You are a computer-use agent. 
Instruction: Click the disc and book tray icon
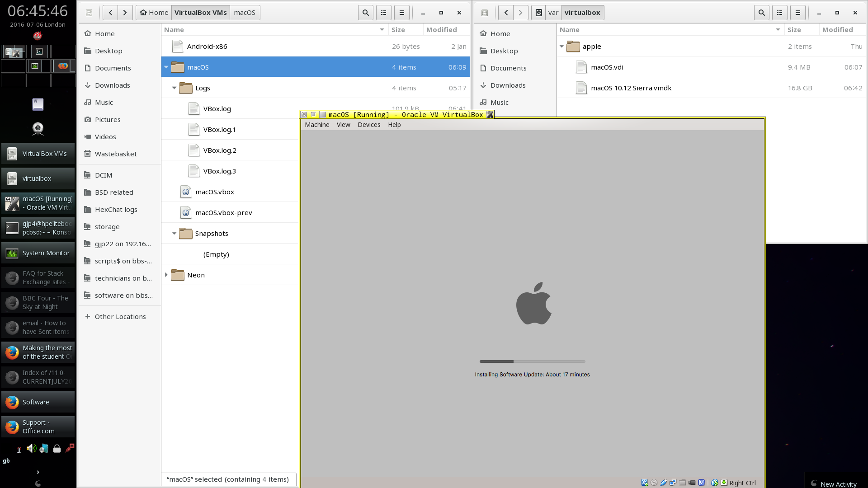pos(44,449)
